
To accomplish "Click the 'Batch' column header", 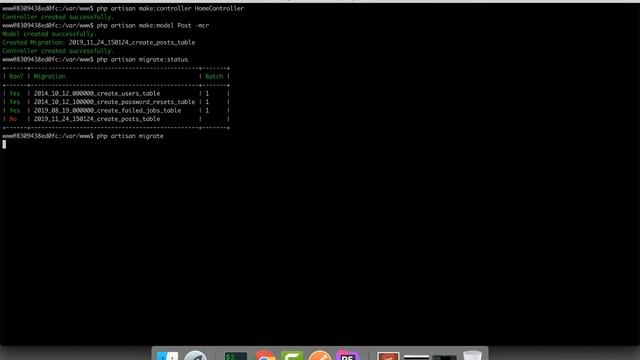I will pyautogui.click(x=214, y=76).
